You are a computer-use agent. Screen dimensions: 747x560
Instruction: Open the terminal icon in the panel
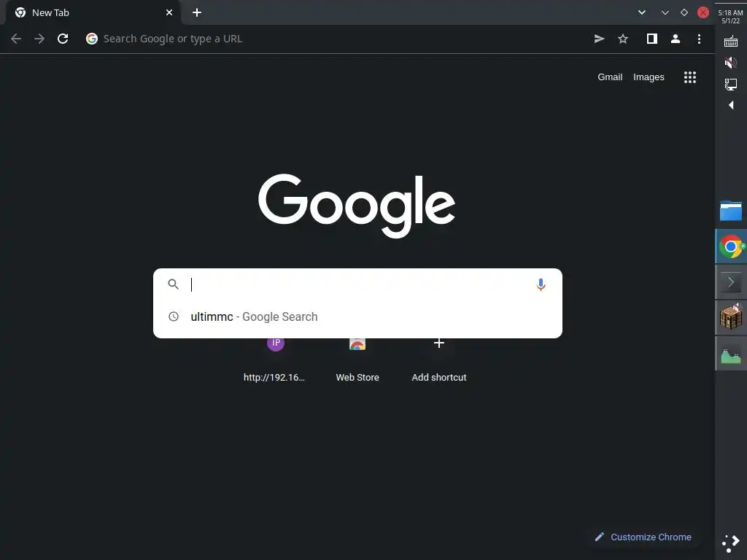pyautogui.click(x=731, y=282)
